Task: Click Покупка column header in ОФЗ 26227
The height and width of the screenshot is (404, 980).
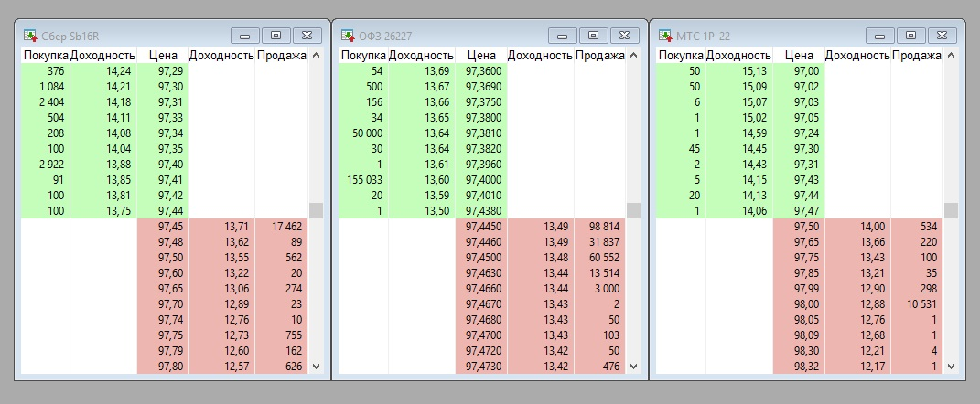Action: (x=363, y=56)
